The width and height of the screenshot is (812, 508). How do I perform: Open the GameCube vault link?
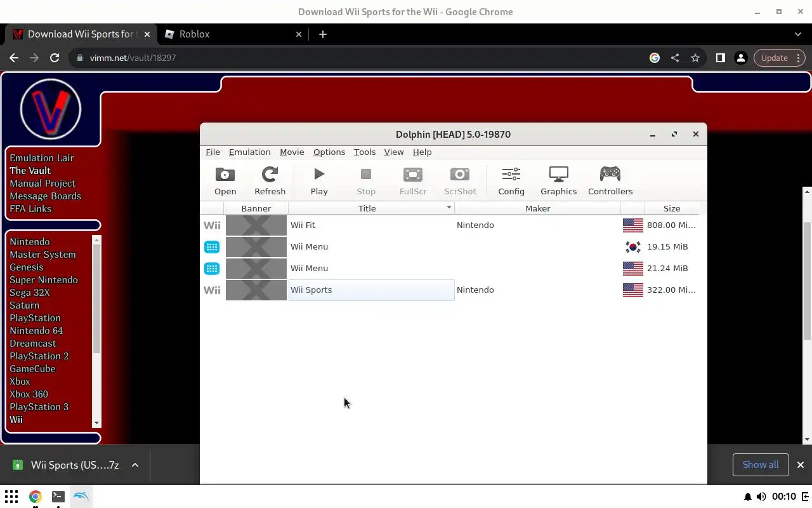[x=32, y=369]
